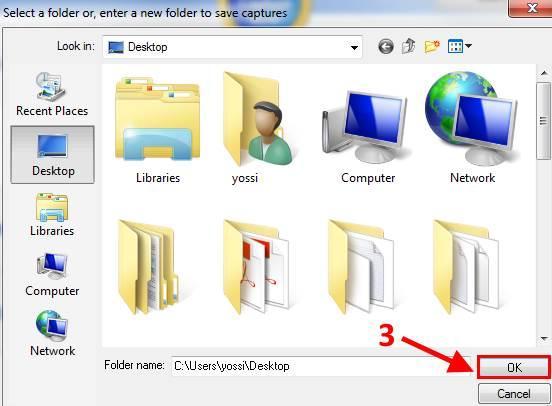Screen dimensions: 552x406
Task: Open Libraries from the places sidebar
Action: tap(52, 214)
